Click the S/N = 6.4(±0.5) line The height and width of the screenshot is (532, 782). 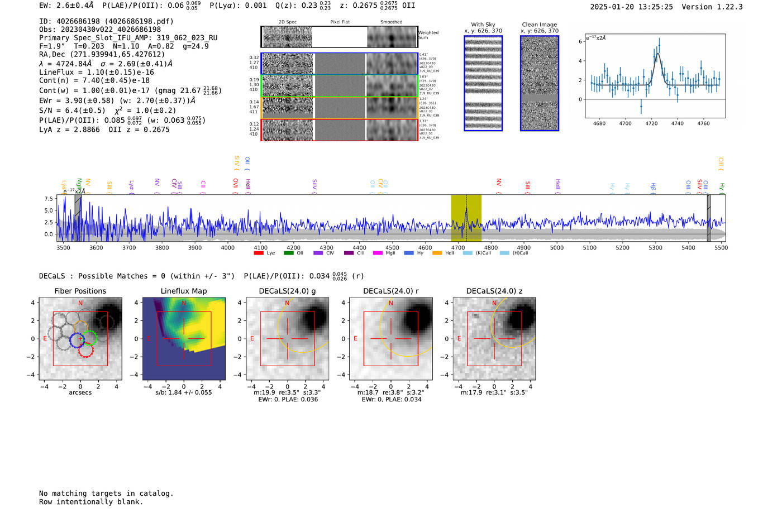click(107, 110)
